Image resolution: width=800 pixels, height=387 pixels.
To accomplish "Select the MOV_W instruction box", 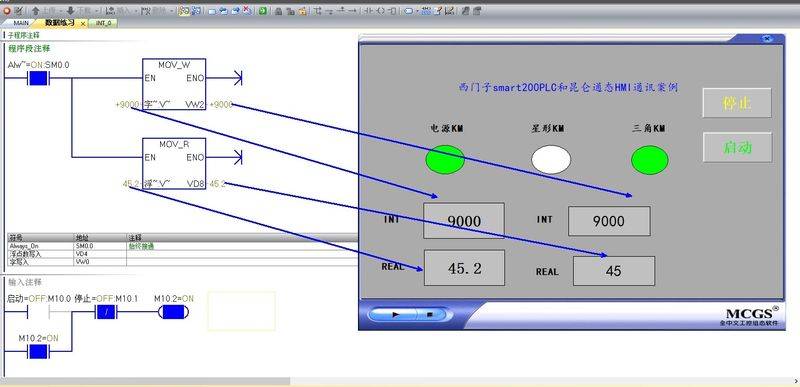I will 174,85.
